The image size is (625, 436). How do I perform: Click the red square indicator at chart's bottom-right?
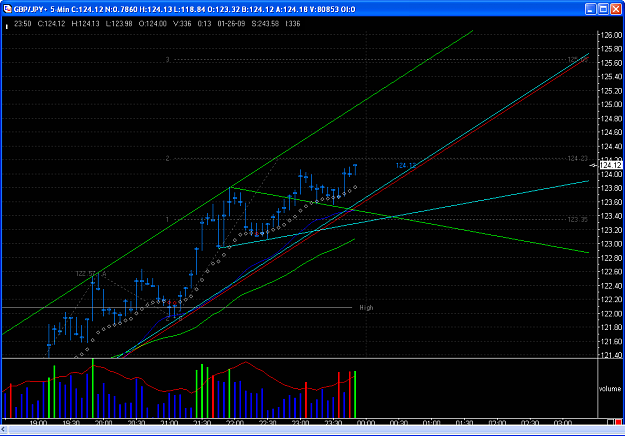pyautogui.click(x=618, y=422)
